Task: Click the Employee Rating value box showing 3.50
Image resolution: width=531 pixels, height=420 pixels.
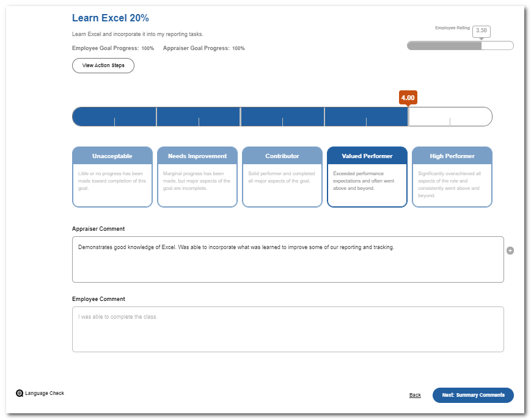Action: tap(480, 31)
